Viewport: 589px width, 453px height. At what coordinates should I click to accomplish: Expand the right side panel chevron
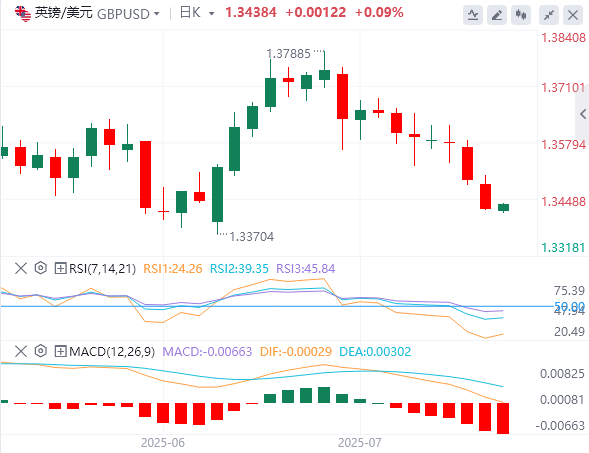click(583, 113)
